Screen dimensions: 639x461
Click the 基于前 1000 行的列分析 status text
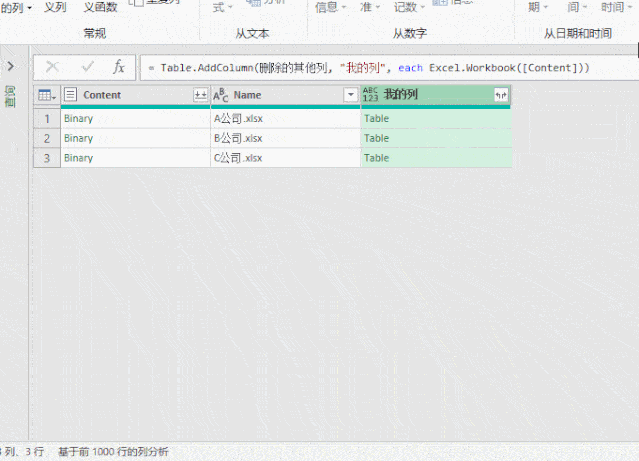[113, 452]
